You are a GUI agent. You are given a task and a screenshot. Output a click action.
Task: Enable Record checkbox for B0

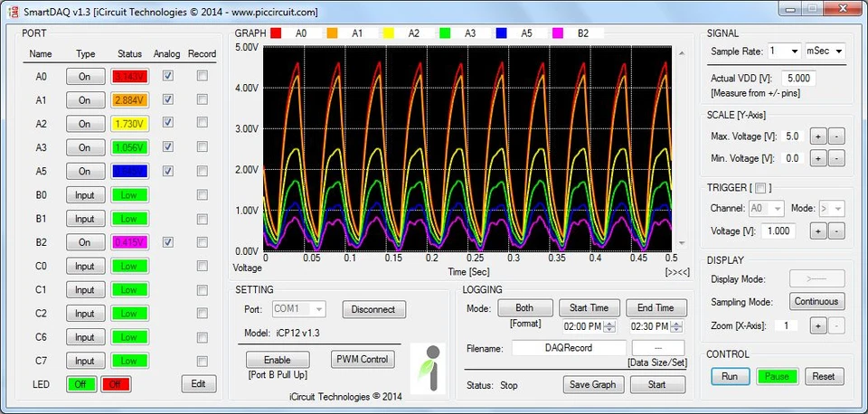point(202,194)
